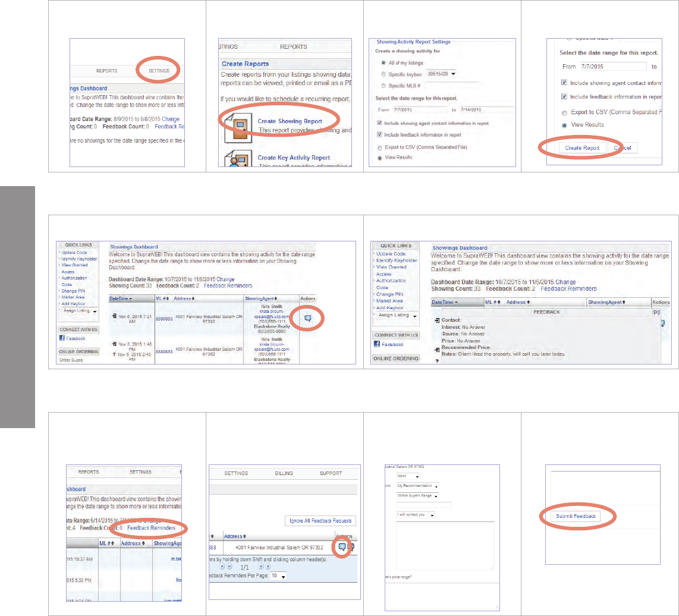
Task: Click the to 7/14/2015 date field
Action: (487, 109)
